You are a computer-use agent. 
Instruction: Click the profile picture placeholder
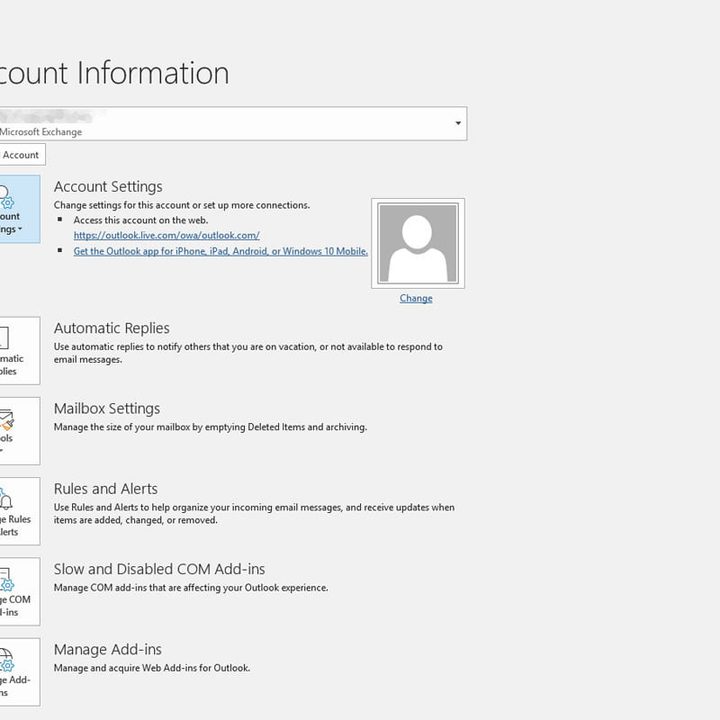418,243
